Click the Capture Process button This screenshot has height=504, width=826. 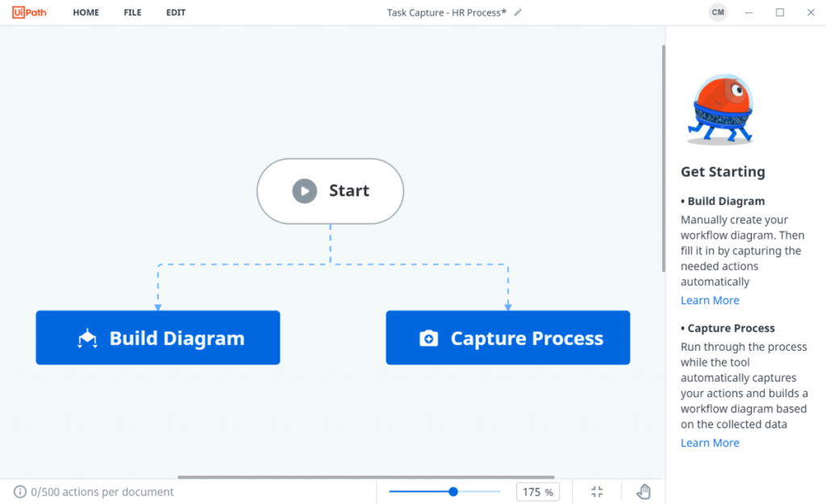pyautogui.click(x=508, y=338)
